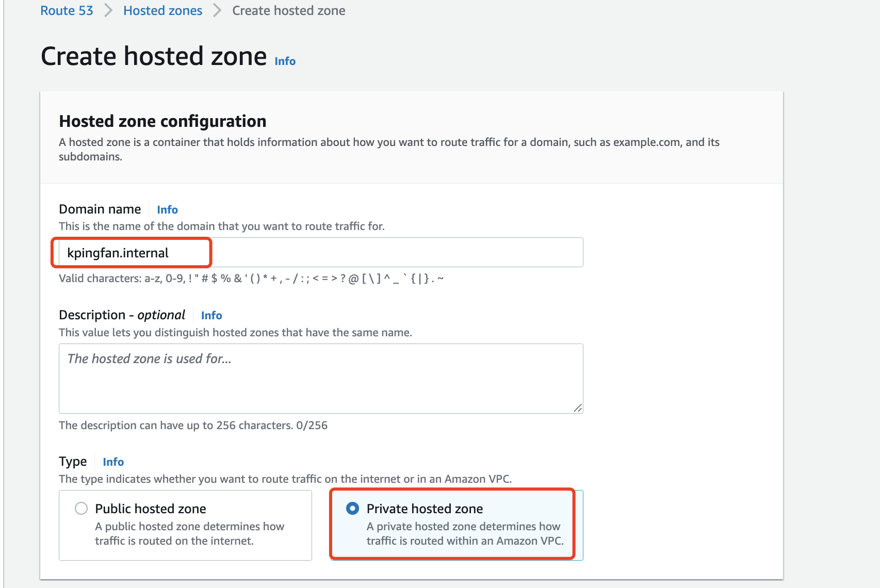The image size is (880, 588).
Task: Click breadcrumb chevron after Route 53
Action: click(x=108, y=11)
